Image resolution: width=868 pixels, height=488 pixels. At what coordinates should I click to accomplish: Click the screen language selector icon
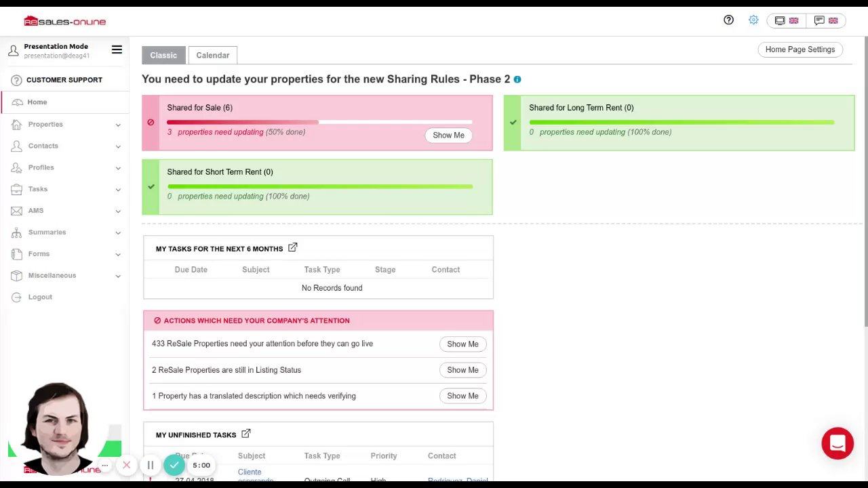pyautogui.click(x=787, y=20)
